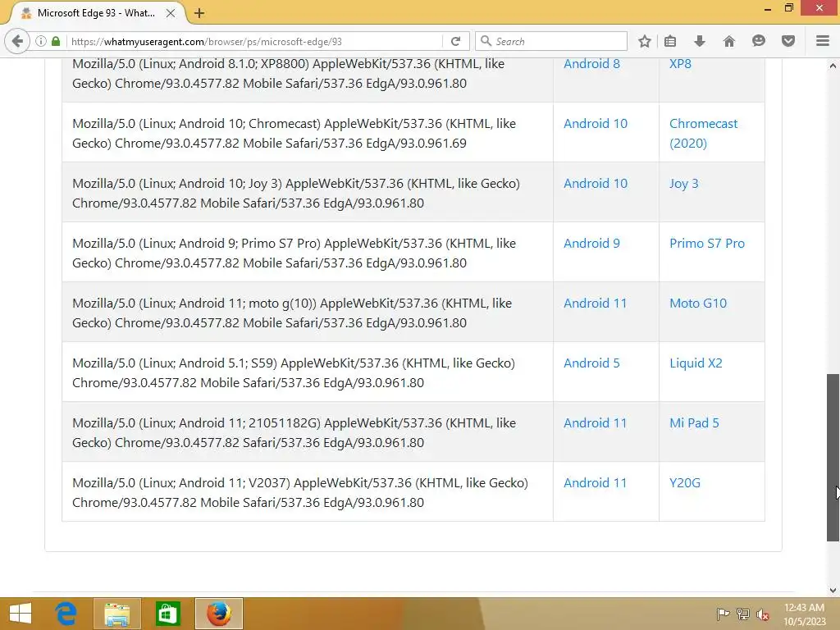Open the downloads arrow icon
Image resolution: width=840 pixels, height=630 pixels.
coord(699,41)
